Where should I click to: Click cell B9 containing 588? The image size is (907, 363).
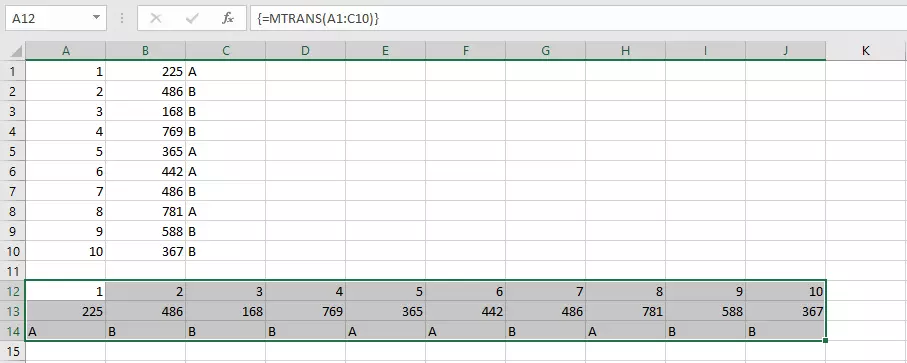(146, 232)
